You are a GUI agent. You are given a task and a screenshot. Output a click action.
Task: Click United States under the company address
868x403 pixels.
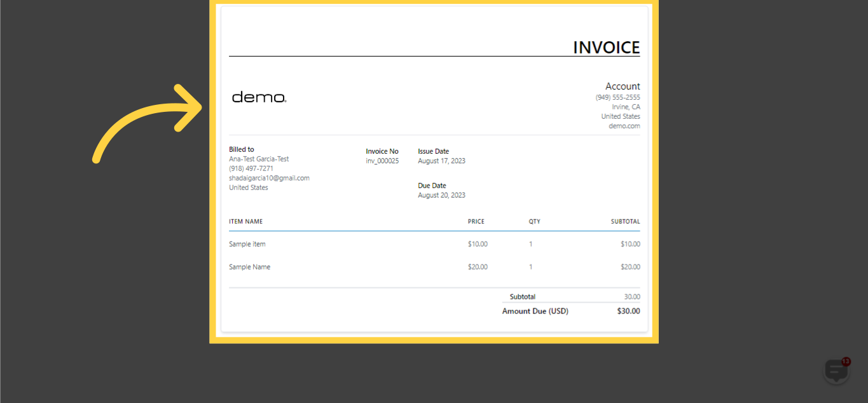point(621,116)
